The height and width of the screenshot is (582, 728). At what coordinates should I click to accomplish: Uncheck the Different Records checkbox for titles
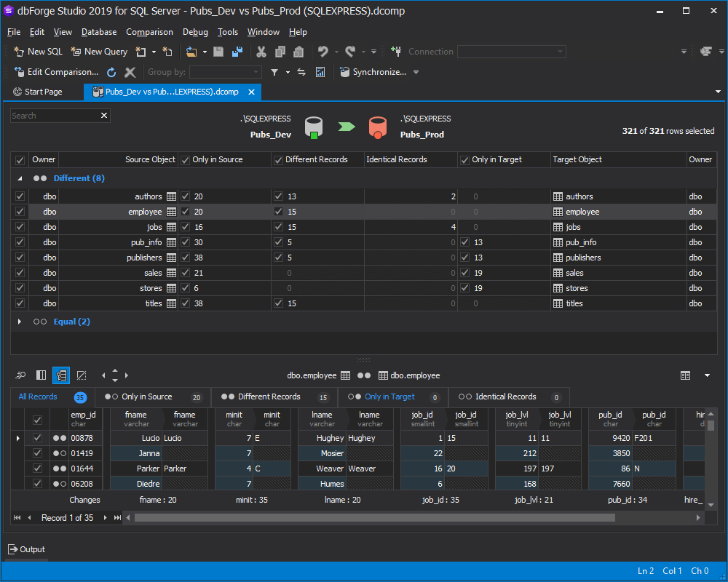278,303
